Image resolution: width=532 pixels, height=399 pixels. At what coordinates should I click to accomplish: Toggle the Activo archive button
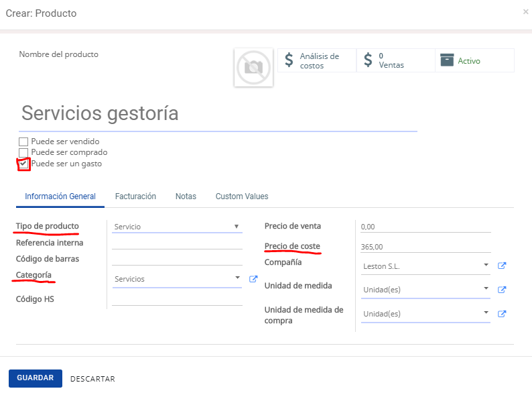click(474, 60)
